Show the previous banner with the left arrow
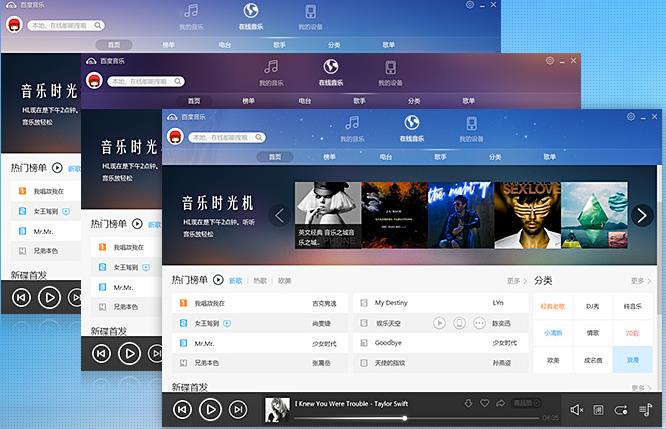The image size is (666, 429). (280, 215)
